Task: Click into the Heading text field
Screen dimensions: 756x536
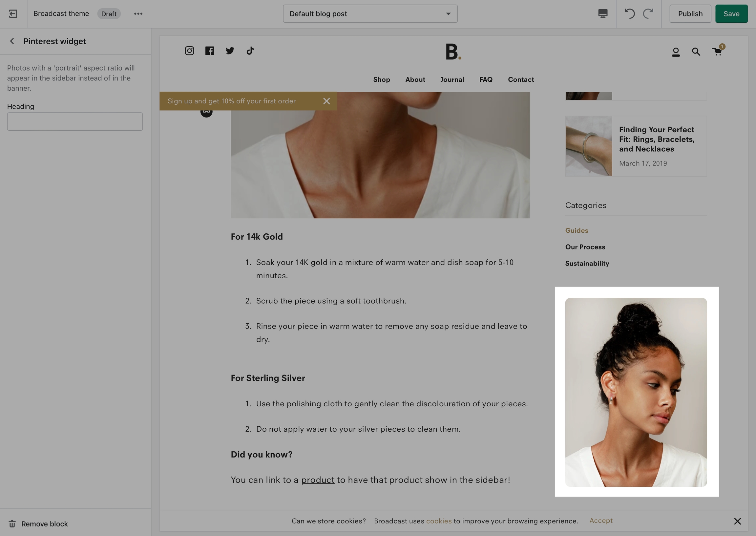Action: (x=75, y=121)
